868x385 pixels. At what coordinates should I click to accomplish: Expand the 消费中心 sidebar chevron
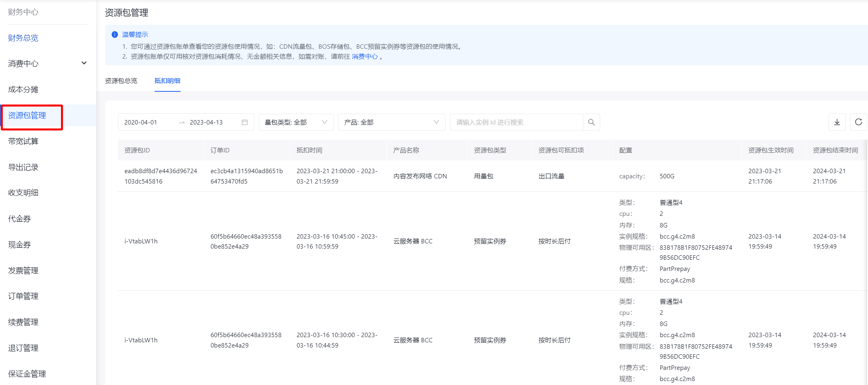click(84, 63)
